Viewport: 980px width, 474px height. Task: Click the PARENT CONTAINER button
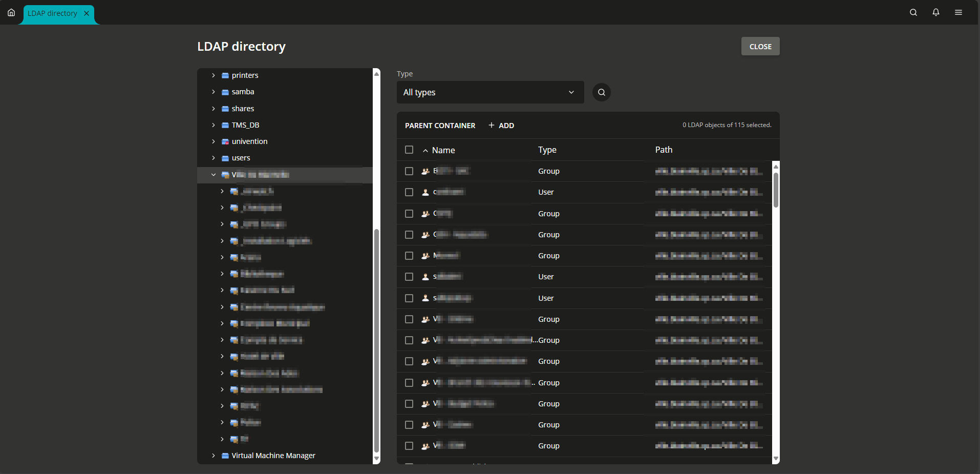point(440,126)
